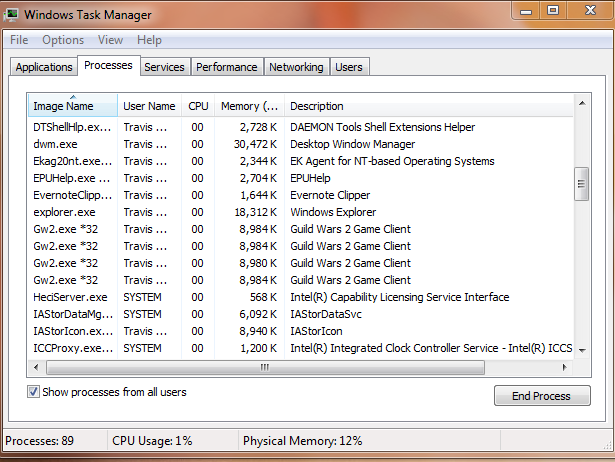The image size is (615, 462).
Task: Click the scroll down arrow of process list
Action: (580, 351)
